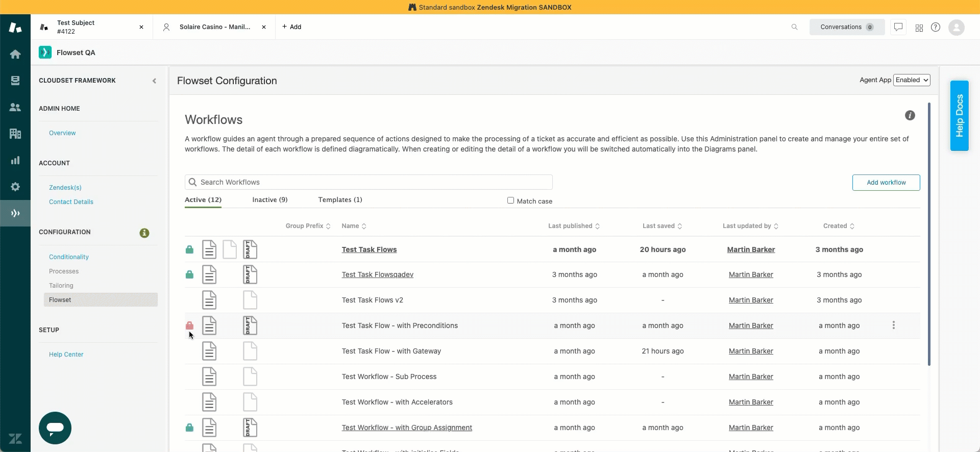Open published document icon for Test Task Flows
The width and height of the screenshot is (980, 452).
(x=209, y=249)
